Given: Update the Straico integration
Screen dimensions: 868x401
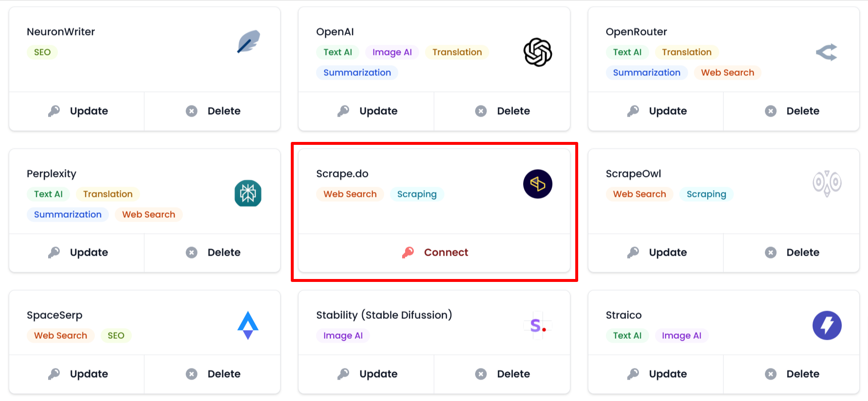Looking at the screenshot, I should (656, 374).
